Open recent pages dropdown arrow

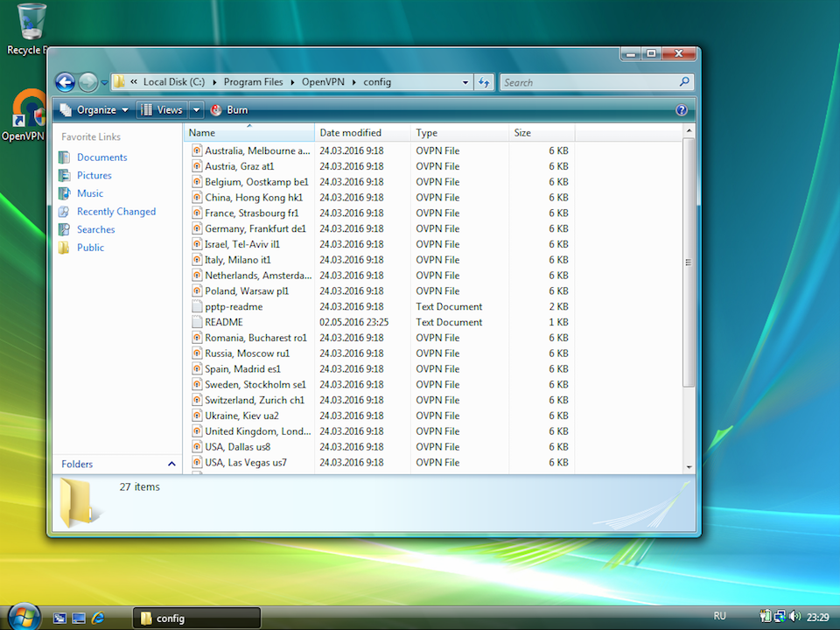click(x=104, y=82)
